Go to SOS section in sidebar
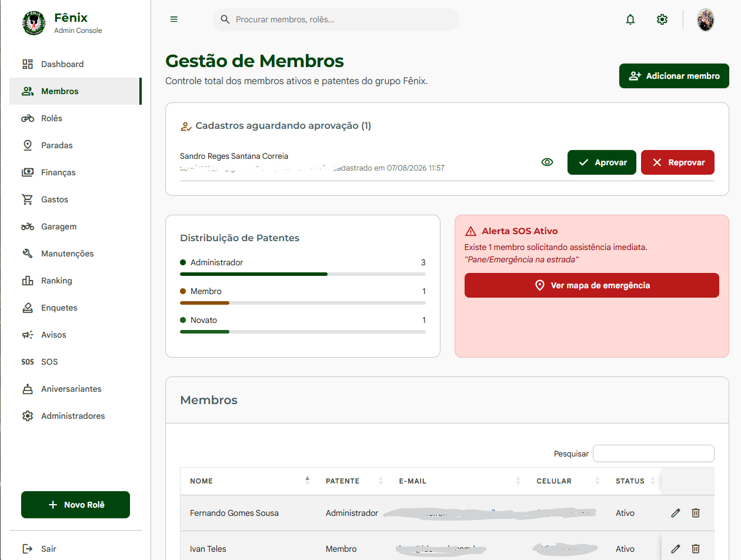 (x=75, y=362)
